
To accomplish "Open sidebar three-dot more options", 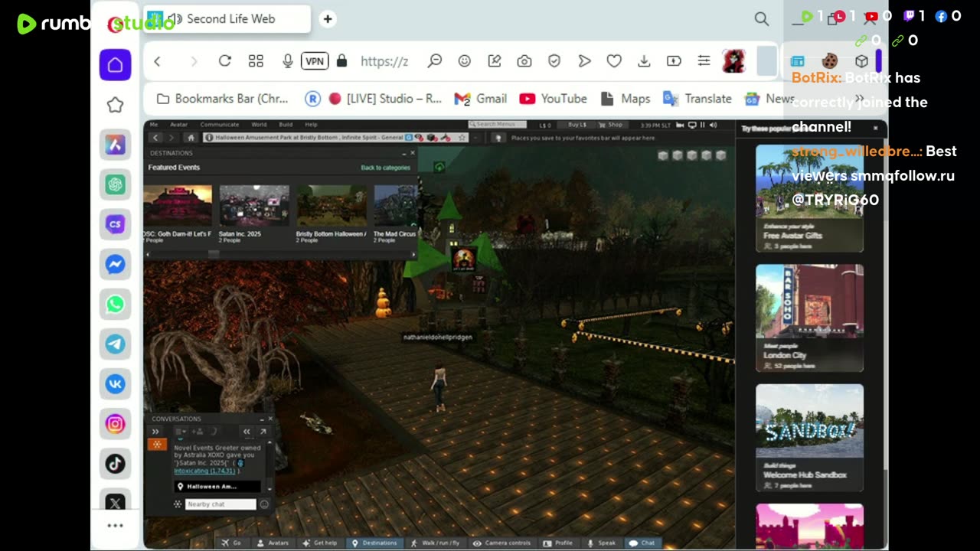I will [x=115, y=526].
